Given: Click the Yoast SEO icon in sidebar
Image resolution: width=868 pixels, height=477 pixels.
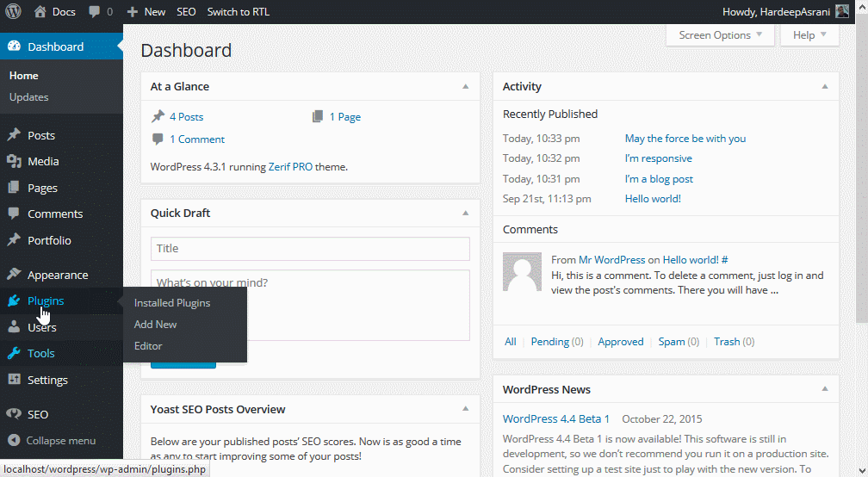Looking at the screenshot, I should (x=14, y=414).
